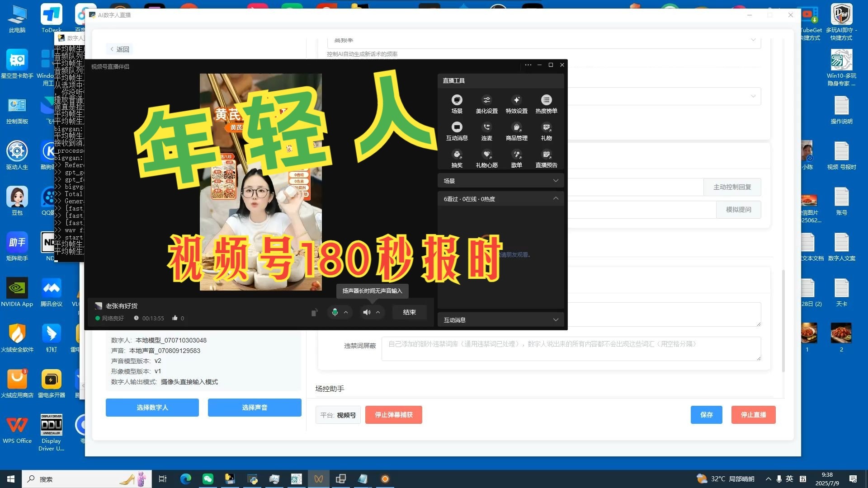The image size is (868, 488).
Task: Collapse the 6看过·0在线·0热度 viewer panel
Action: [556, 198]
